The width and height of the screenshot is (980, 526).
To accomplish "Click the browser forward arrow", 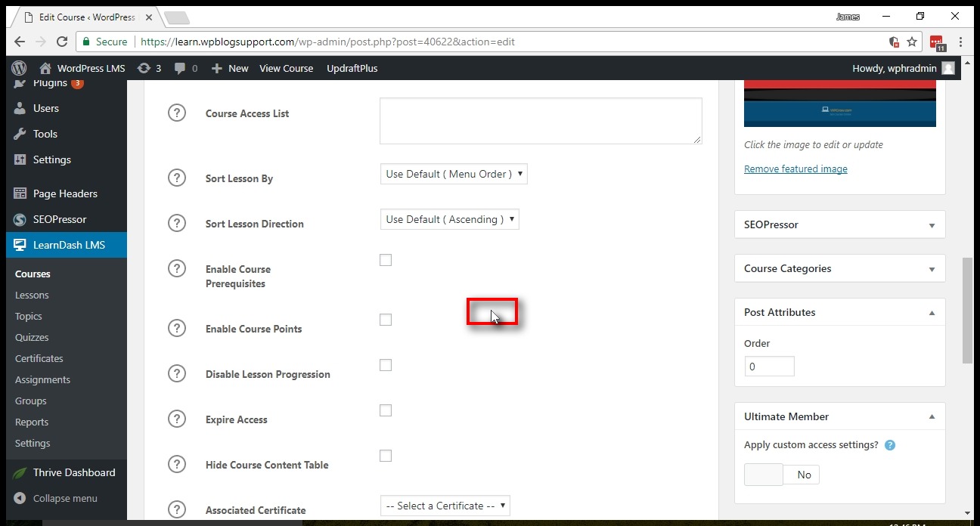I will tap(40, 42).
